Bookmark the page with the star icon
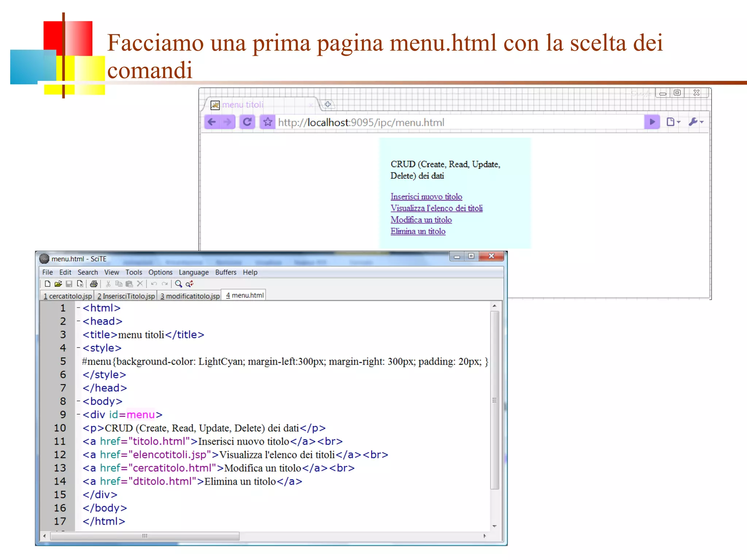 (x=267, y=122)
